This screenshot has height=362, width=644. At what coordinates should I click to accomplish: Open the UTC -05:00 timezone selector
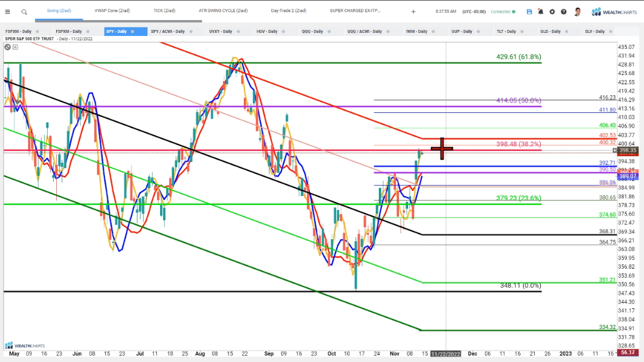tap(478, 12)
